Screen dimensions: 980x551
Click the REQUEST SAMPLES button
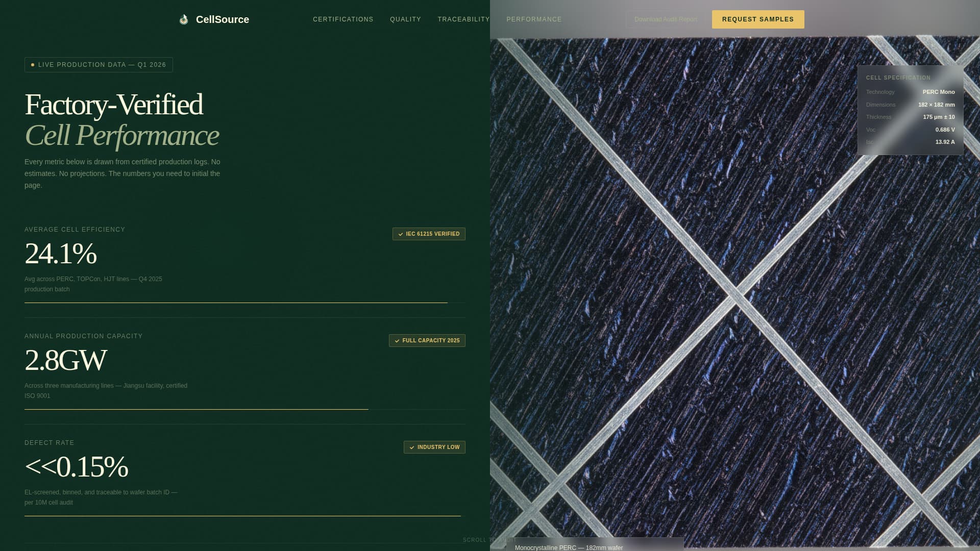pos(757,19)
